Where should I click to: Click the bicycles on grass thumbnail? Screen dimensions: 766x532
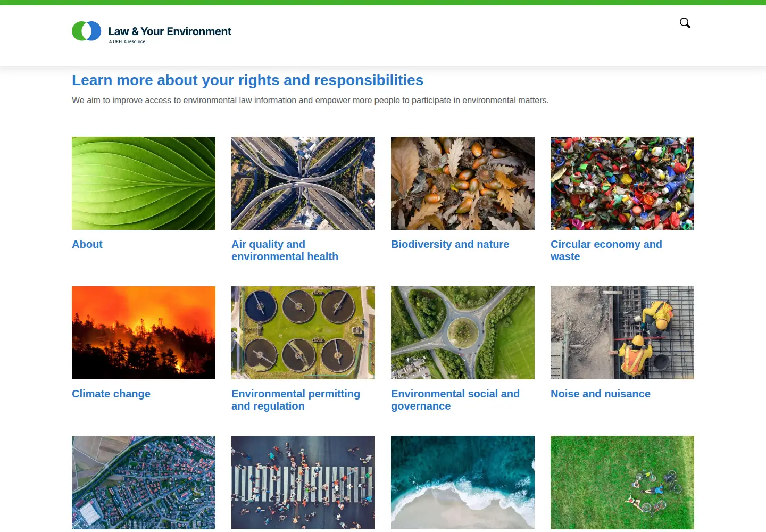(622, 483)
